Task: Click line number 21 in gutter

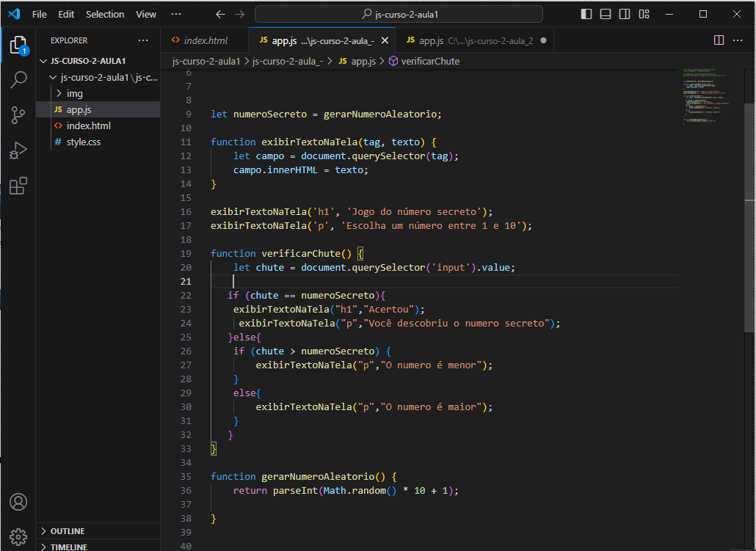Action: point(186,282)
